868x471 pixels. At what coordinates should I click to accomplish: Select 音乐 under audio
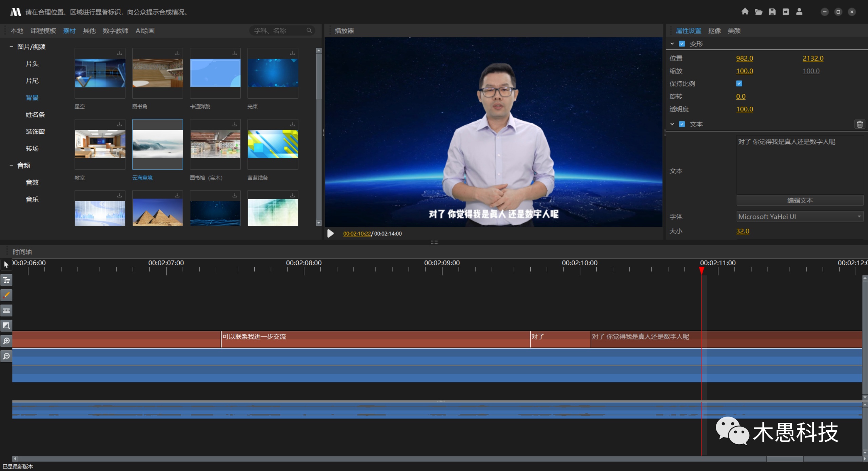pos(32,199)
